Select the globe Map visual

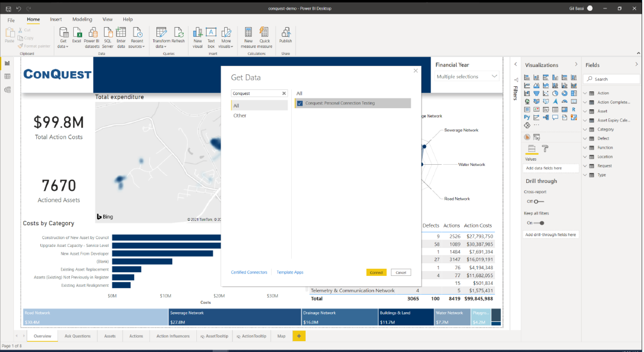(x=527, y=101)
